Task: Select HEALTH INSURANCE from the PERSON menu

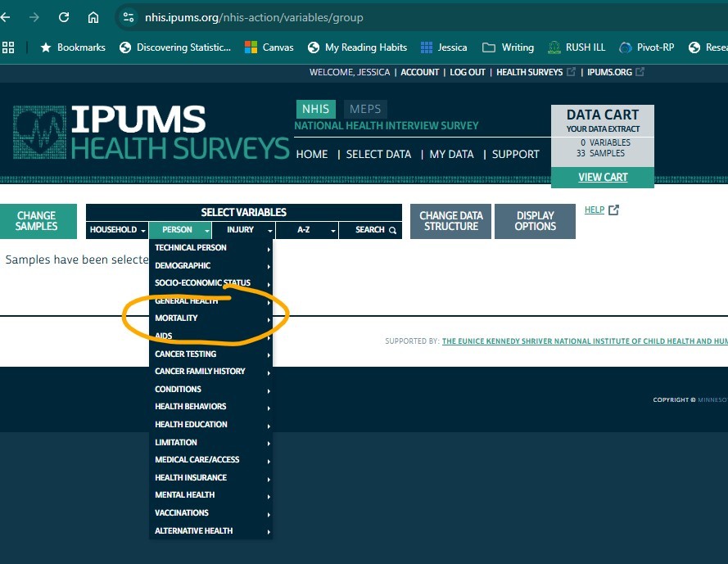Action: [210, 478]
